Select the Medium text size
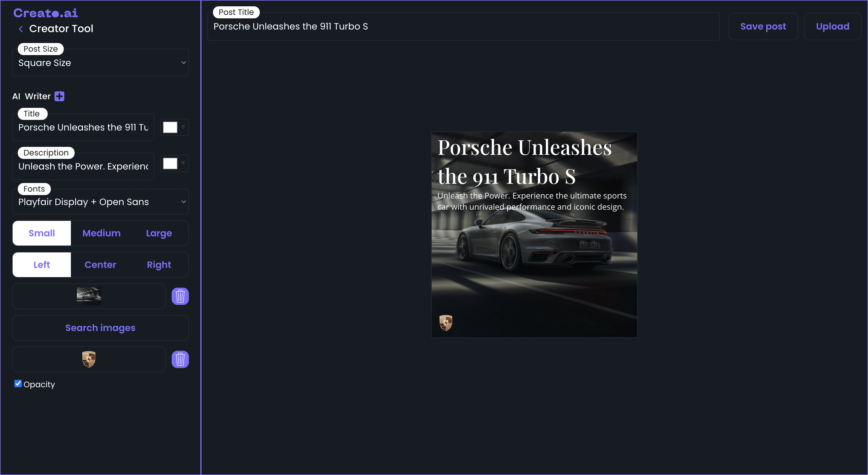This screenshot has width=868, height=475. pos(101,233)
